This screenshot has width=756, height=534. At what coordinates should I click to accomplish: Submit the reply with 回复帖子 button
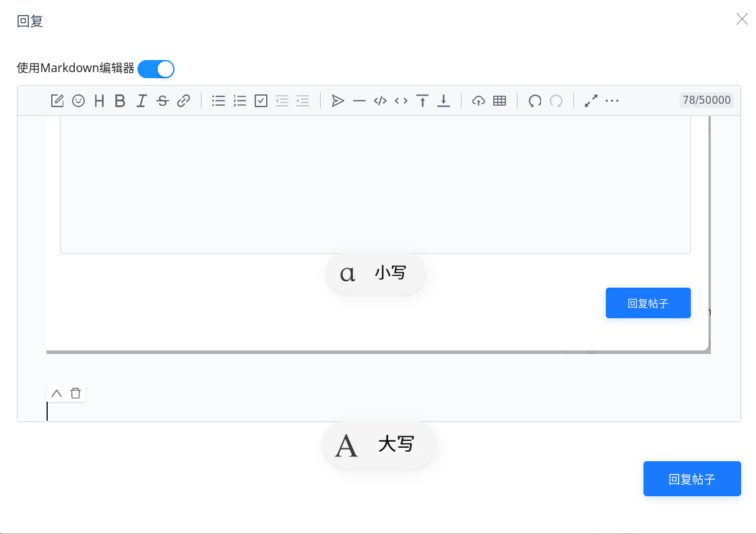click(x=692, y=479)
